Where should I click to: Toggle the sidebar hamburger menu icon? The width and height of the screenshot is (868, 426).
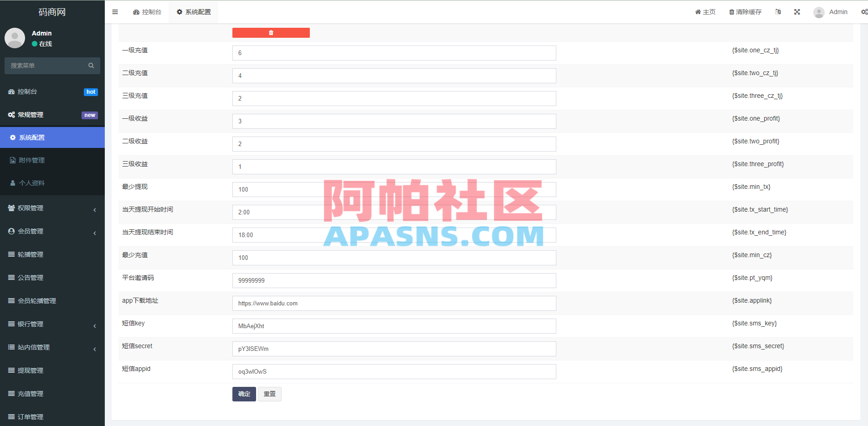[x=115, y=12]
